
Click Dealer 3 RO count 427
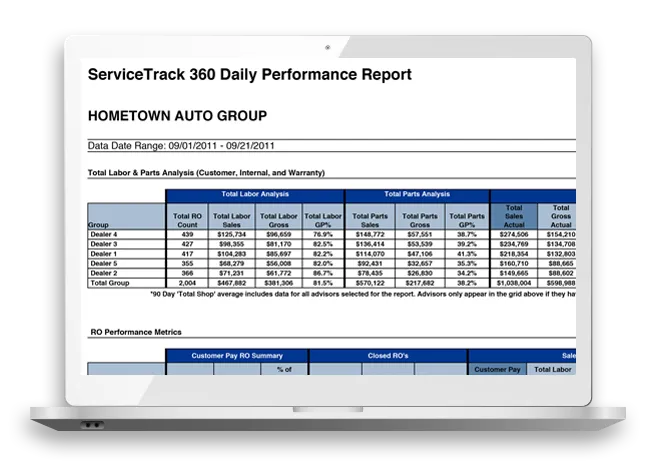point(187,244)
